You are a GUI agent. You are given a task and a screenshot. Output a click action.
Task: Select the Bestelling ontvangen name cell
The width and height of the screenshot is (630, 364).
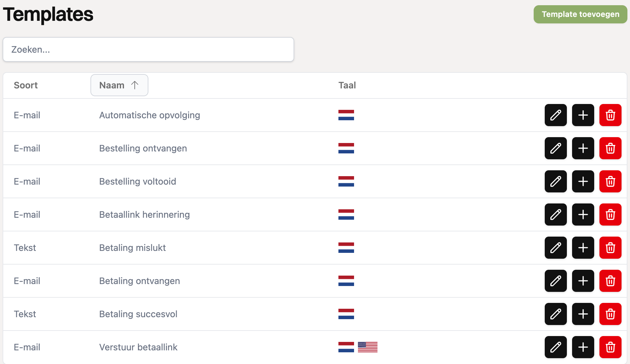[x=143, y=148]
